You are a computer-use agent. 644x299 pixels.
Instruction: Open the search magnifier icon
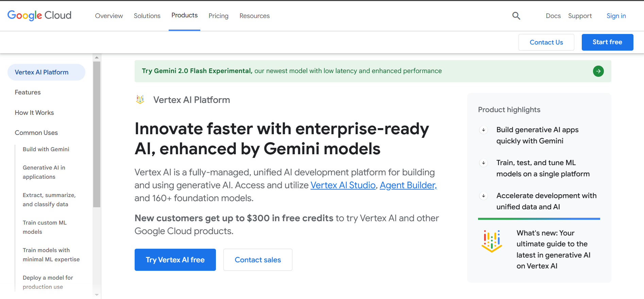516,16
